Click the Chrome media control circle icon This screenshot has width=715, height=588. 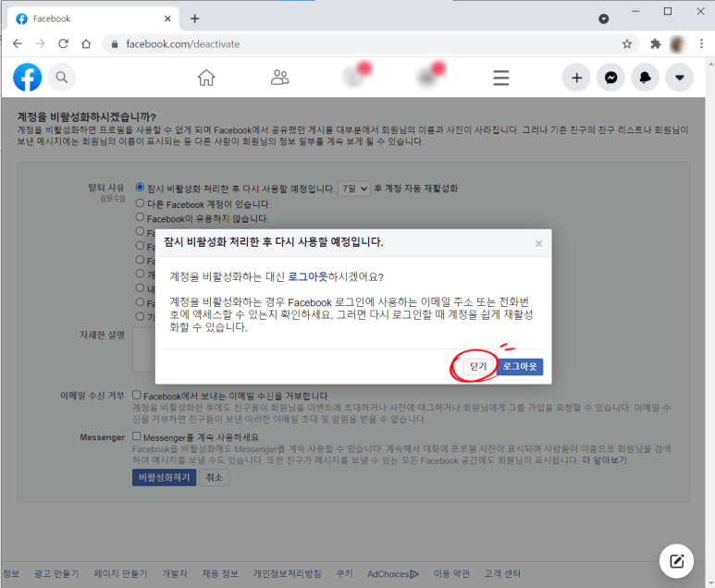pos(603,18)
